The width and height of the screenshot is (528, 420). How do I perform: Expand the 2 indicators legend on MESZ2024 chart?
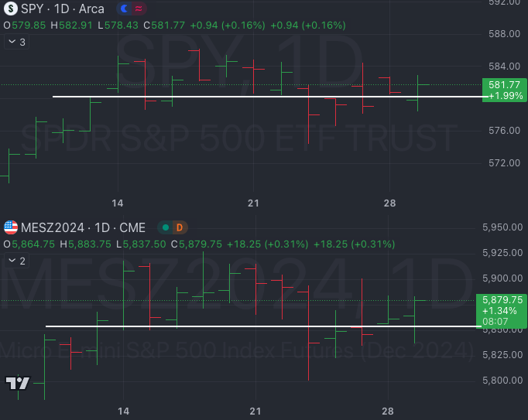click(x=15, y=261)
